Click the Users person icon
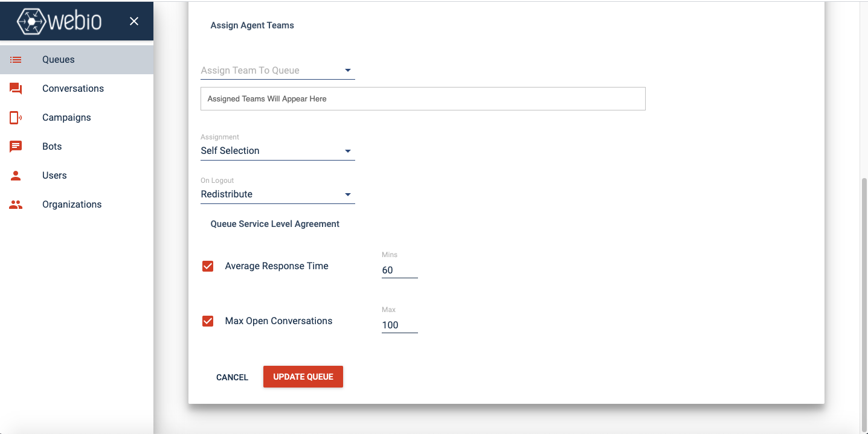Viewport: 868px width, 434px height. tap(16, 176)
